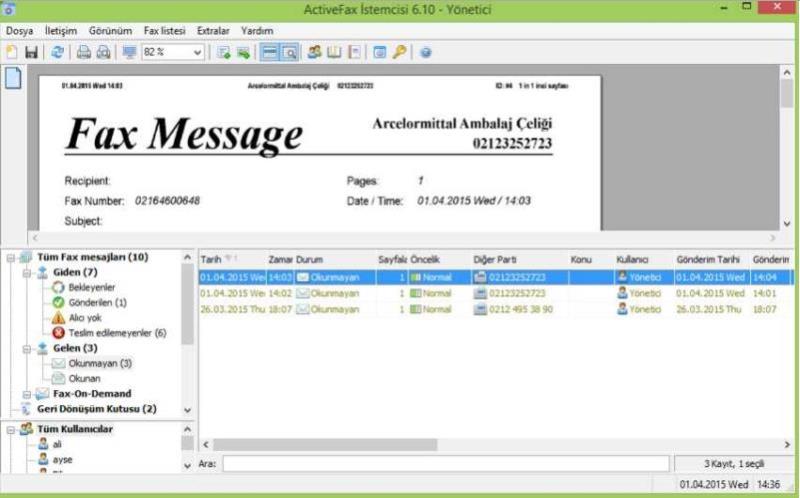
Task: Click the green forward-arrow toolbar icon
Action: 243,52
